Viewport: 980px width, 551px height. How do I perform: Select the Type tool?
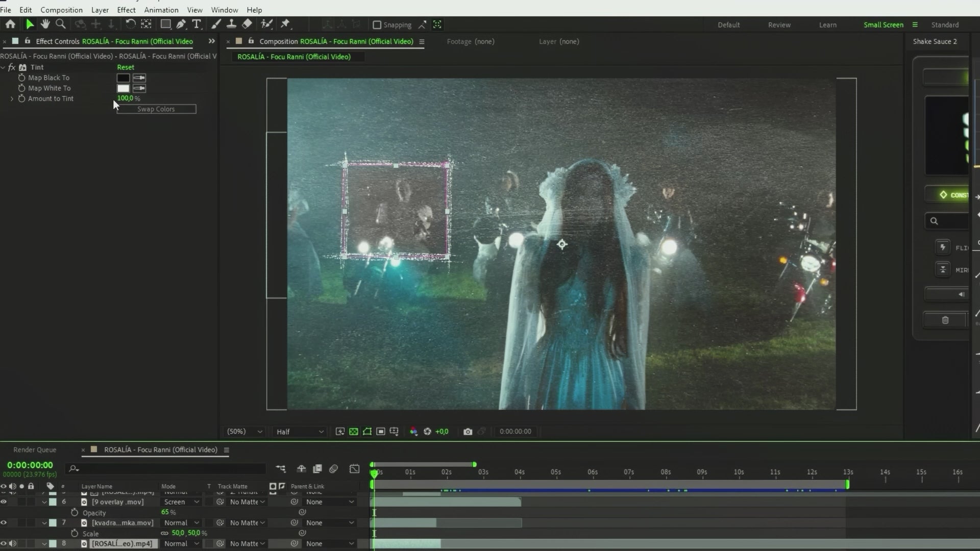(x=196, y=24)
